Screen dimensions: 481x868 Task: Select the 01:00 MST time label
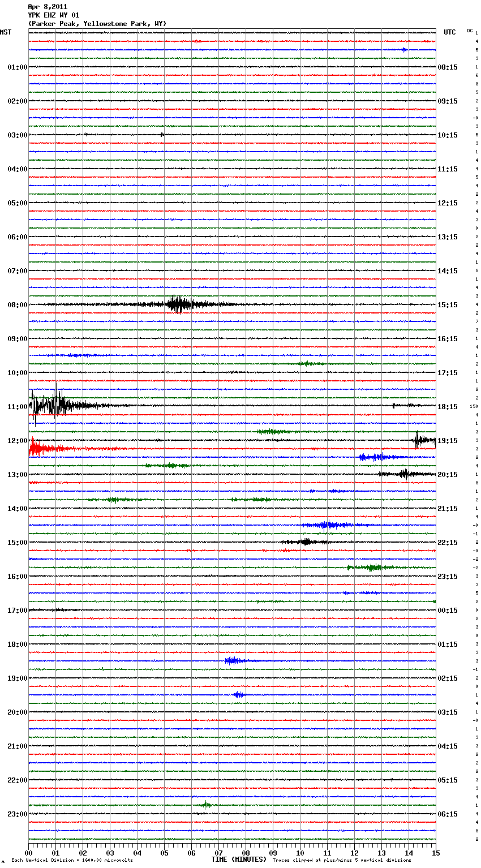(x=18, y=67)
